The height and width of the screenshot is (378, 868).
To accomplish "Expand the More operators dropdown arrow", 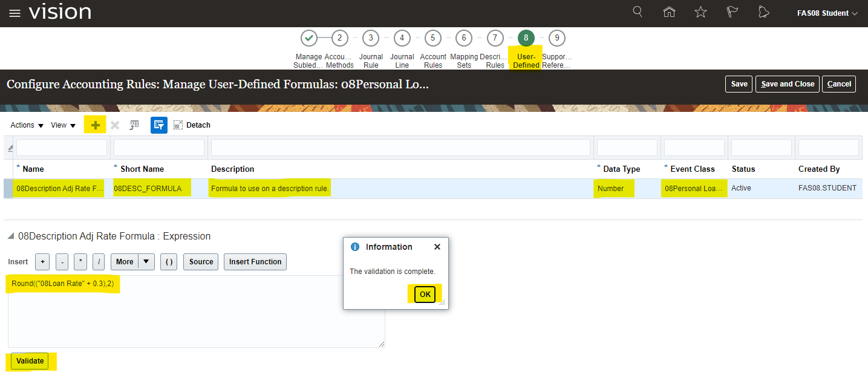I will coord(147,262).
